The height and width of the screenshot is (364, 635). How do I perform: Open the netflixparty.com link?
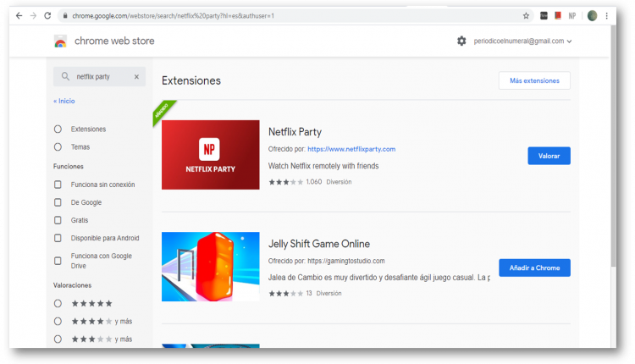point(351,149)
